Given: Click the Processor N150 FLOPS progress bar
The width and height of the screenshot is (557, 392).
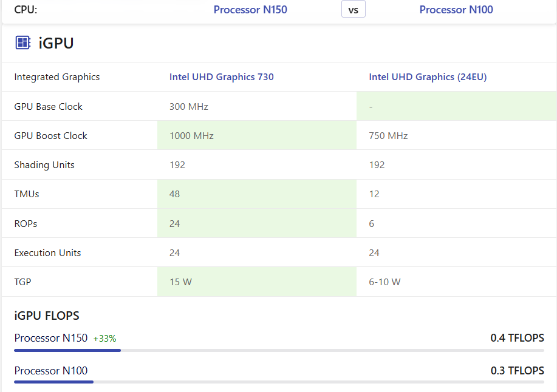Looking at the screenshot, I should (x=279, y=351).
